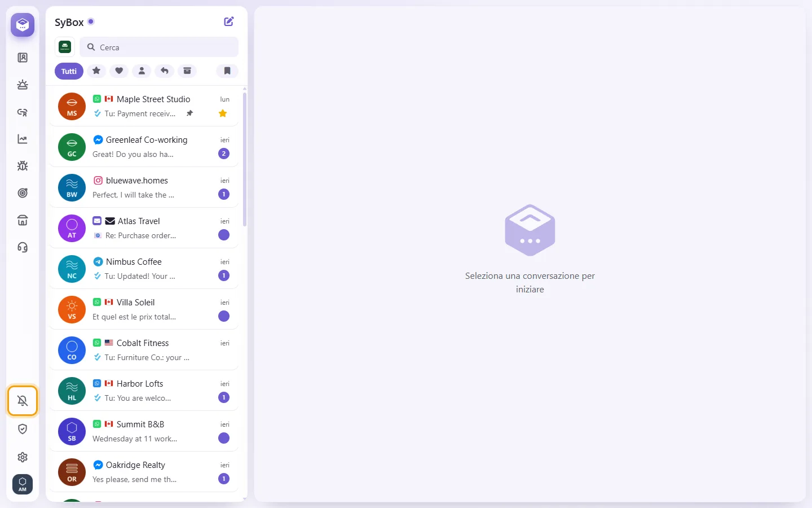
Task: Open the analytics chart sidebar icon
Action: 23,139
